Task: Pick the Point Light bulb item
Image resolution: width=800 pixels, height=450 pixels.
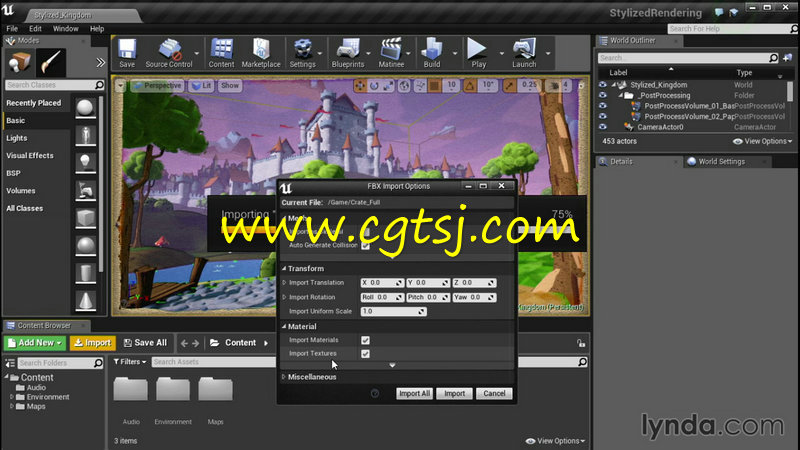Action: pos(85,163)
